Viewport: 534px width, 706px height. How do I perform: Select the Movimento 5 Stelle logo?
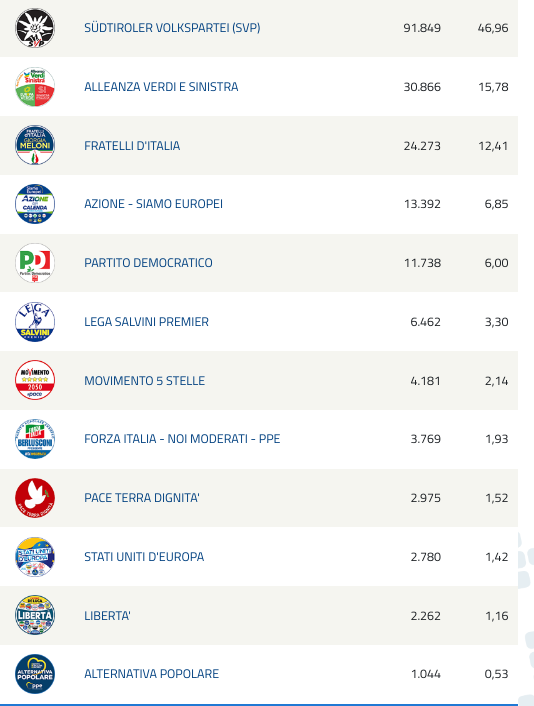coord(35,380)
